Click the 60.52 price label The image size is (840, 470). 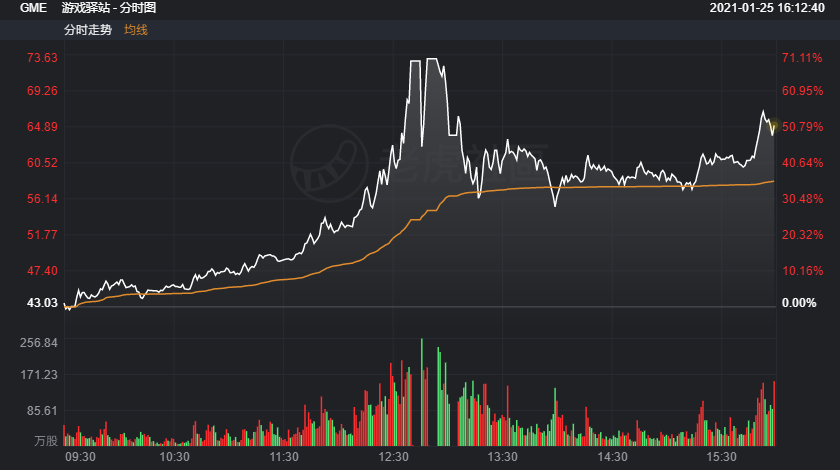(x=42, y=162)
